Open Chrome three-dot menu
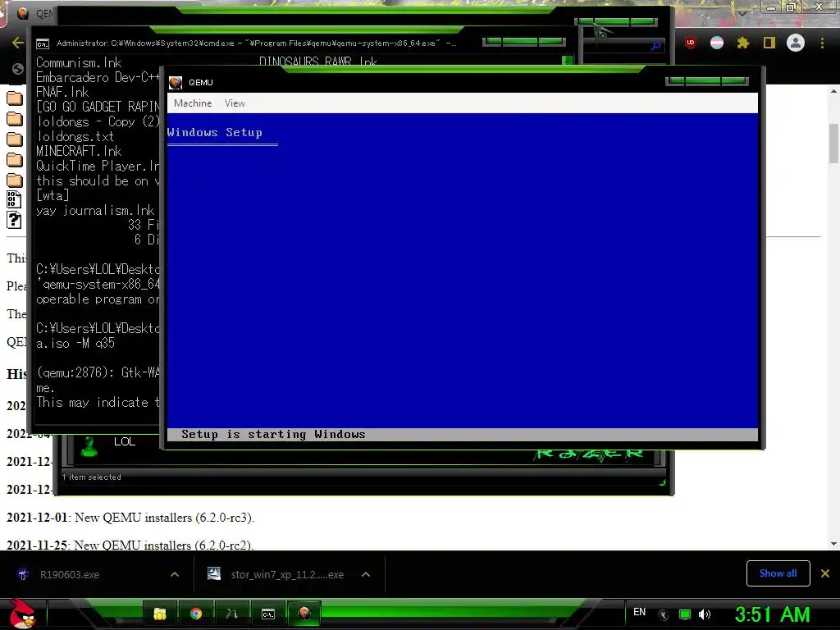840x630 pixels. (x=822, y=43)
